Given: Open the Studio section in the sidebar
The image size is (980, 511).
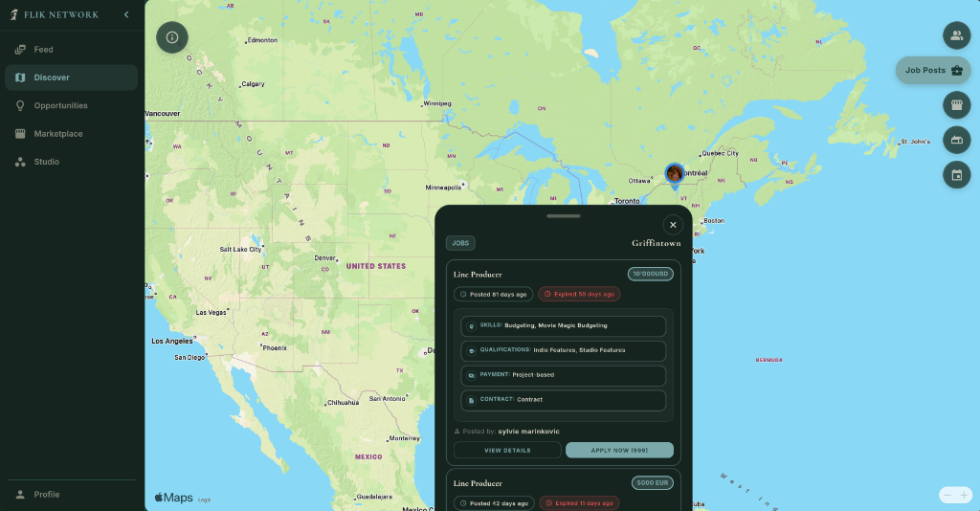Looking at the screenshot, I should pos(71,162).
